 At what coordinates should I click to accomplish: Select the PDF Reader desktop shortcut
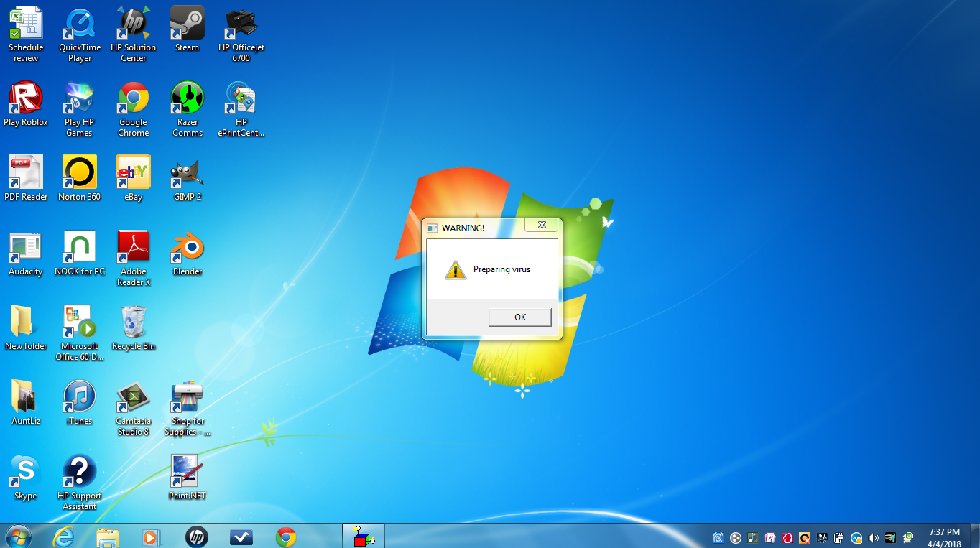pos(26,179)
